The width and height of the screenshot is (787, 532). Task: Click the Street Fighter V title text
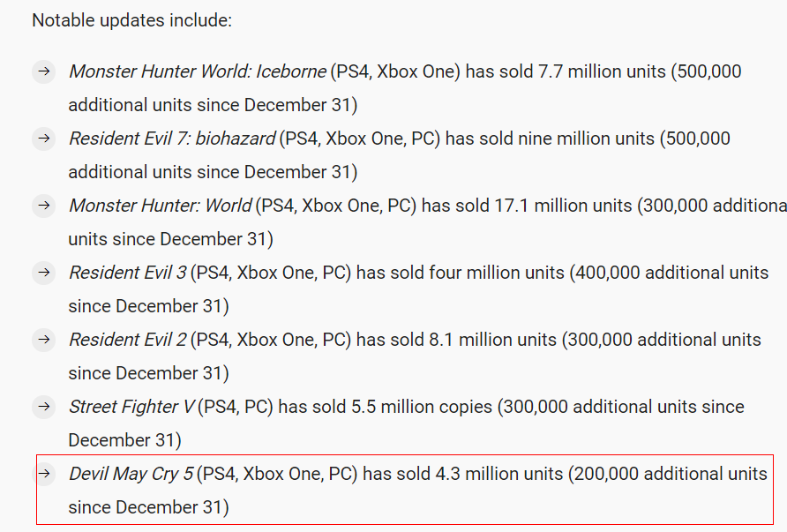[131, 407]
